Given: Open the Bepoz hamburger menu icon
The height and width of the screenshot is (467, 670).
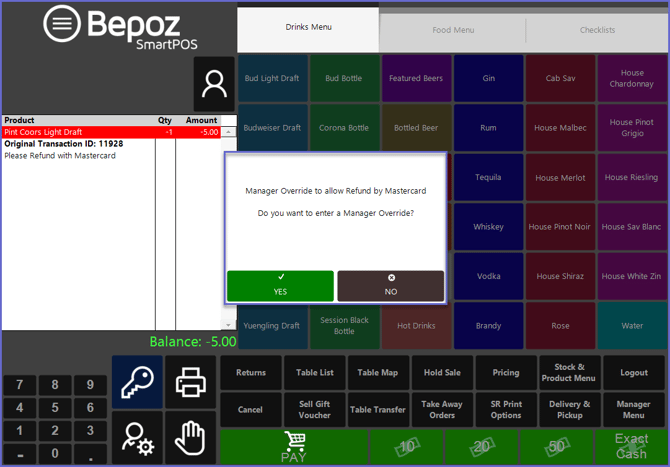Looking at the screenshot, I should [x=63, y=25].
